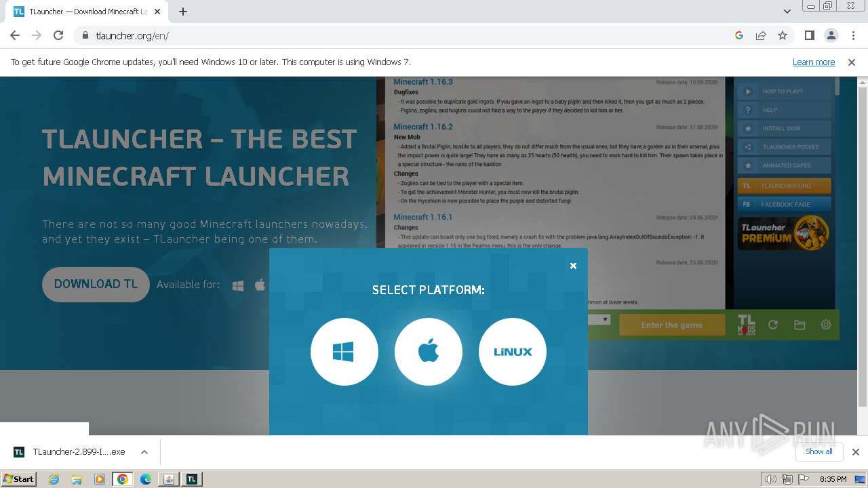Go forward in browser history
The width and height of the screenshot is (868, 488).
37,35
